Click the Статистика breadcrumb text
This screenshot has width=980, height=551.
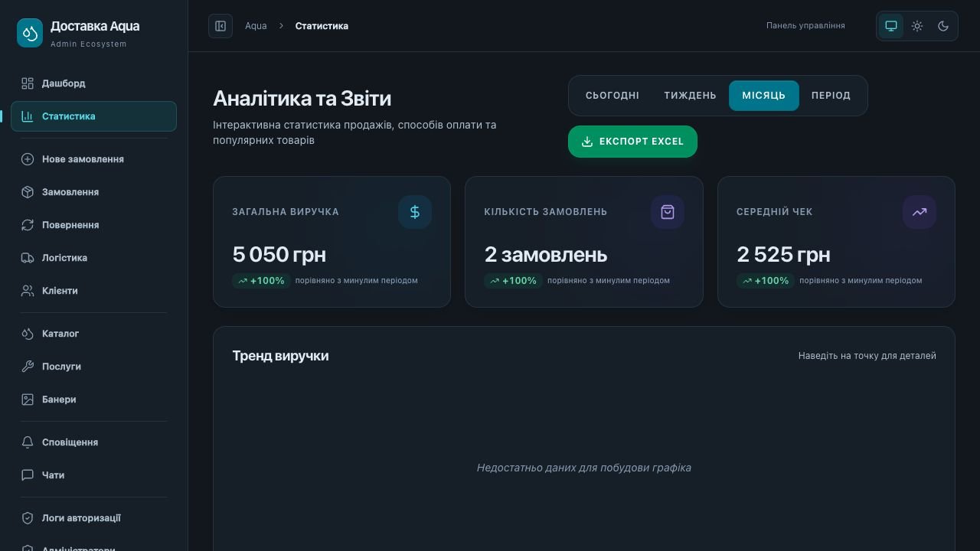click(x=322, y=26)
